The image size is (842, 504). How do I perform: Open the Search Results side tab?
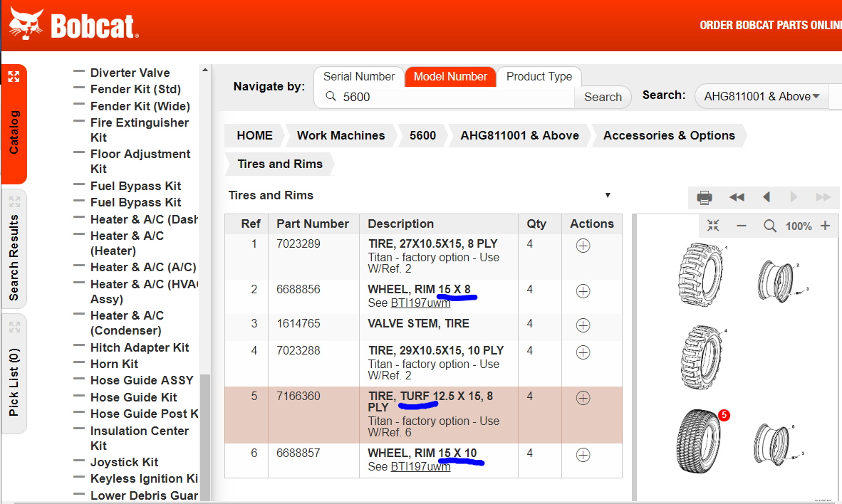14,249
